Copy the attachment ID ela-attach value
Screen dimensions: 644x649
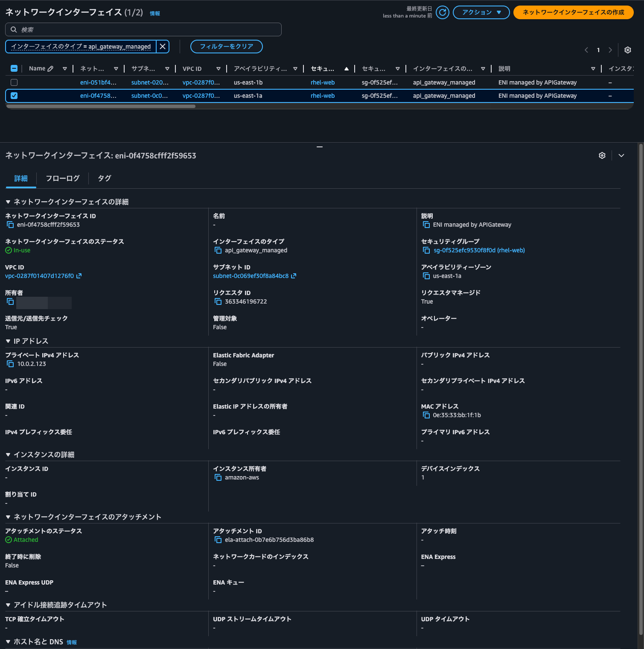pos(218,540)
